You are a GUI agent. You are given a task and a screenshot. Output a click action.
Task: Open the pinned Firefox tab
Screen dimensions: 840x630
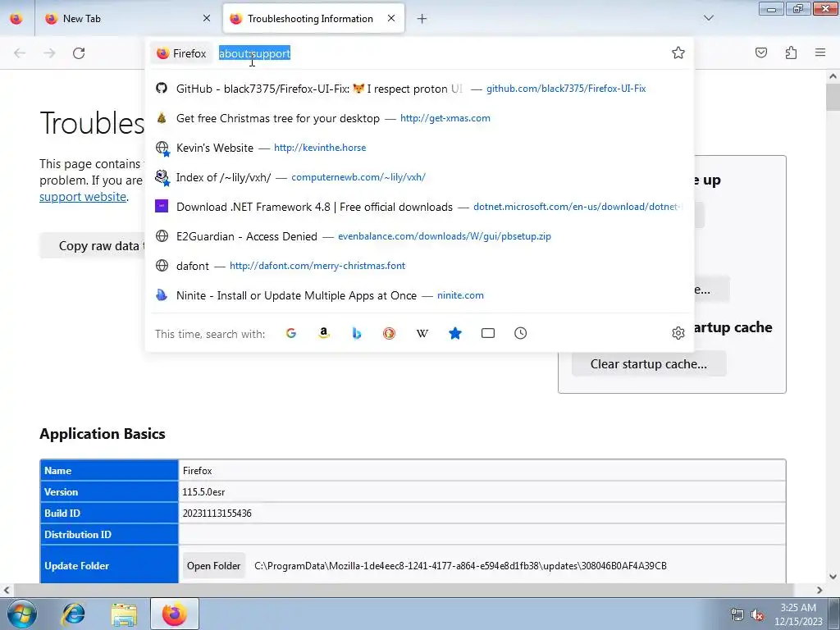click(16, 18)
